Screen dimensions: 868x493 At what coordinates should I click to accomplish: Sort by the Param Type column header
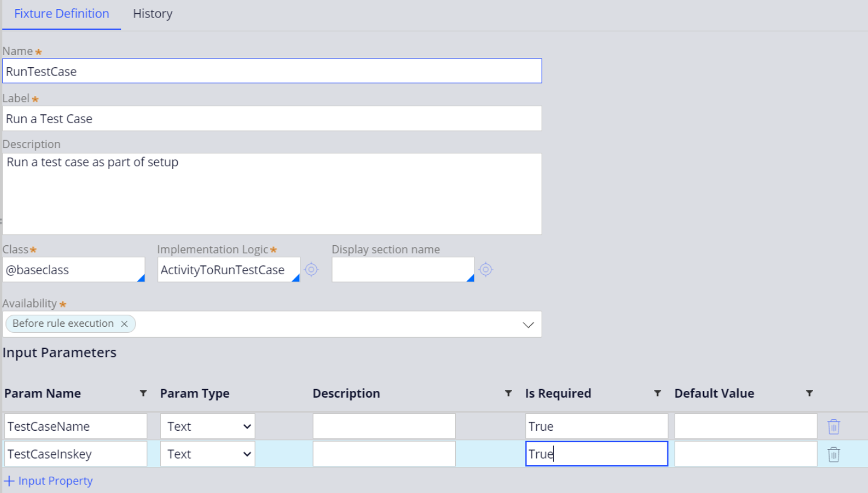click(195, 393)
